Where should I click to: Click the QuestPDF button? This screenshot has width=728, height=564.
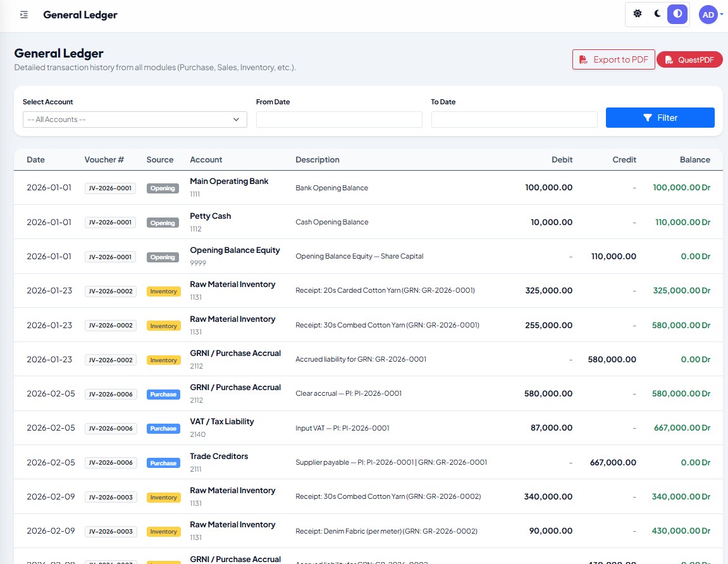tap(689, 59)
